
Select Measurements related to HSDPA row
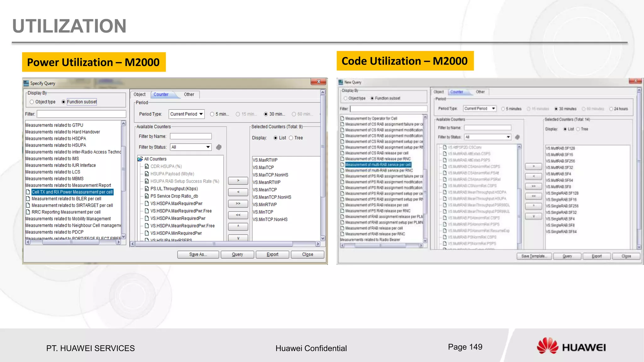click(56, 139)
